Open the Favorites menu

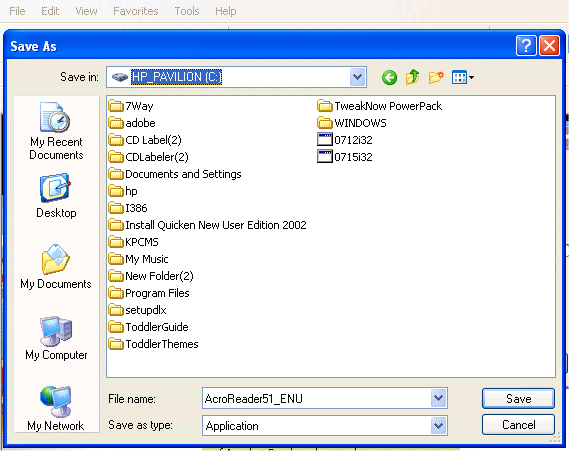click(x=136, y=11)
